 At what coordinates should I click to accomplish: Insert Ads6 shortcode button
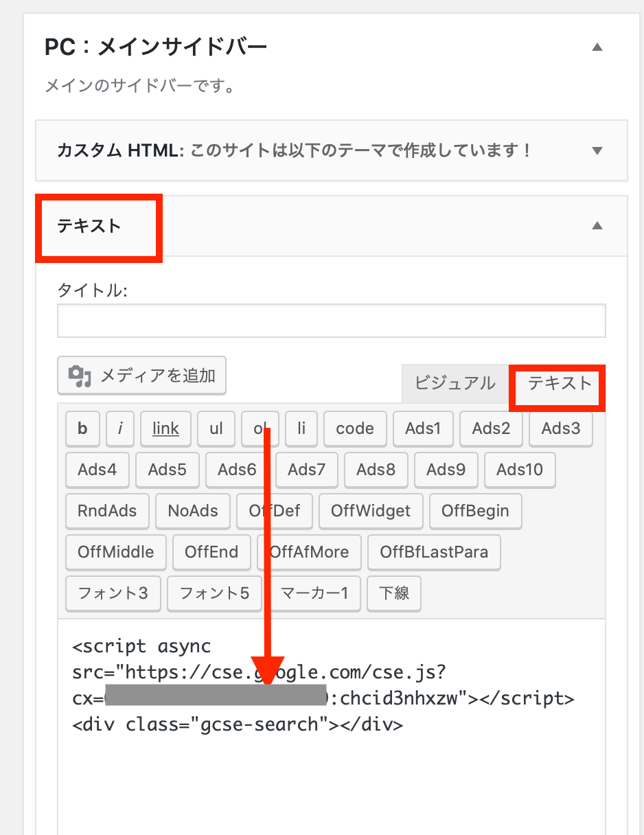(x=238, y=470)
